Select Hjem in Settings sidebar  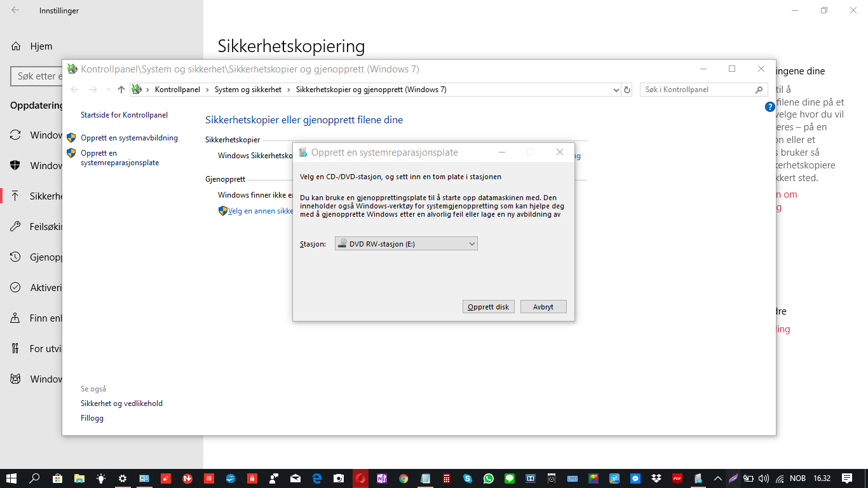[x=41, y=46]
